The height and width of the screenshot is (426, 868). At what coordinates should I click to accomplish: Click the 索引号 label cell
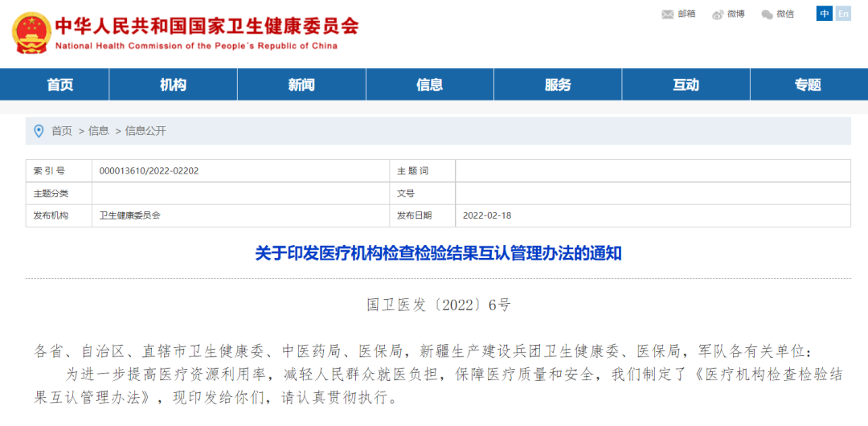click(x=59, y=171)
